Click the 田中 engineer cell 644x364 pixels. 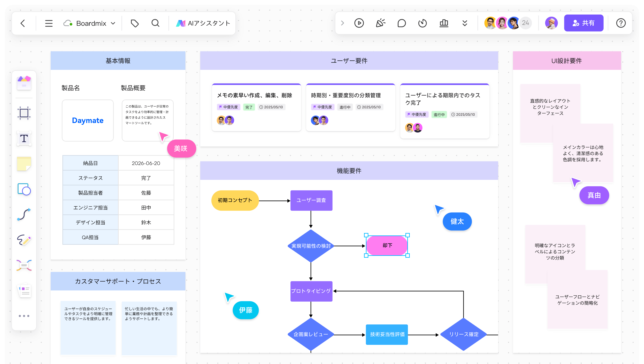click(146, 207)
